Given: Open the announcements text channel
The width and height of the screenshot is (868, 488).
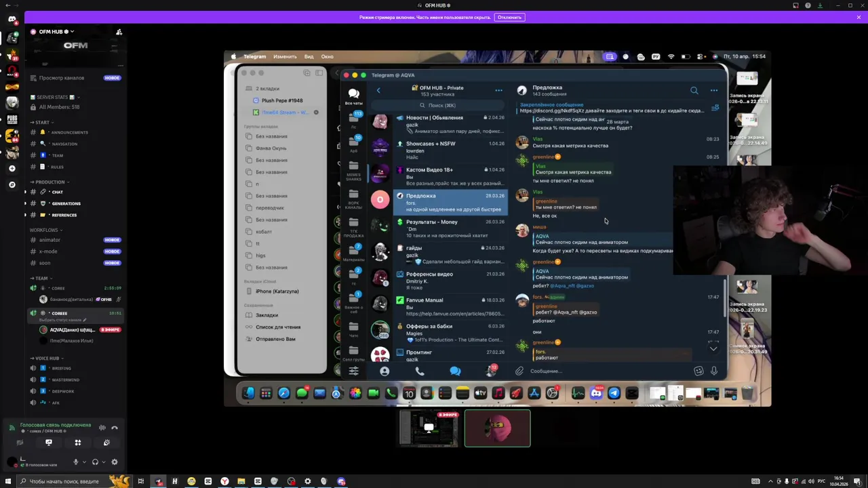Looking at the screenshot, I should (x=75, y=132).
